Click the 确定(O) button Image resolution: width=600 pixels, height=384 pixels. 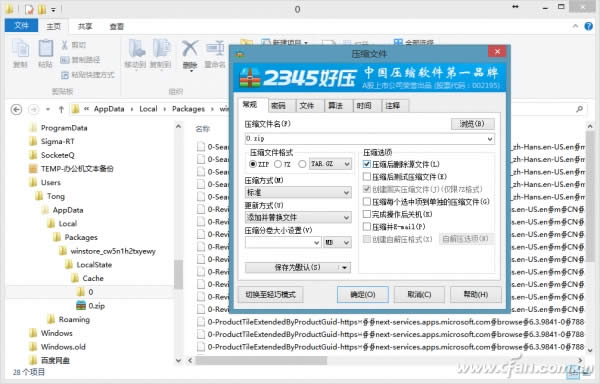[362, 295]
